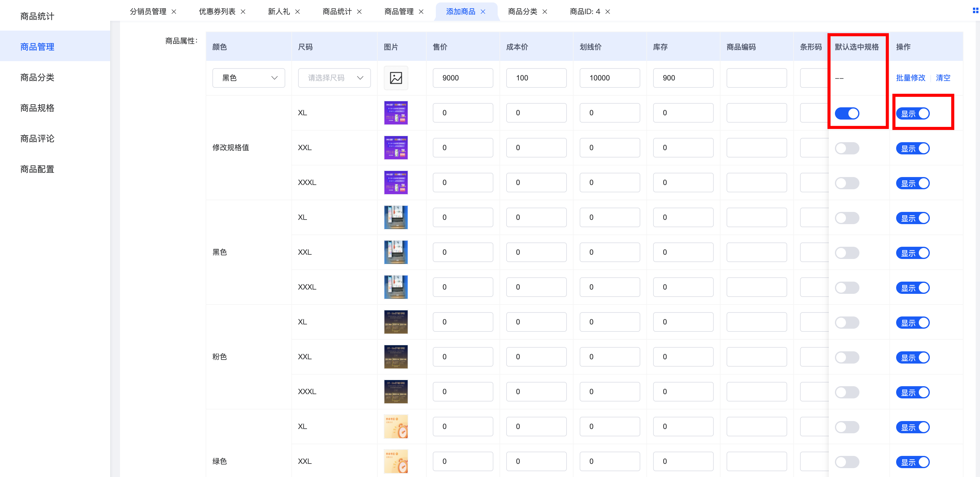Open 商品评论 in the sidebar
Image resolution: width=980 pixels, height=477 pixels.
(x=37, y=138)
